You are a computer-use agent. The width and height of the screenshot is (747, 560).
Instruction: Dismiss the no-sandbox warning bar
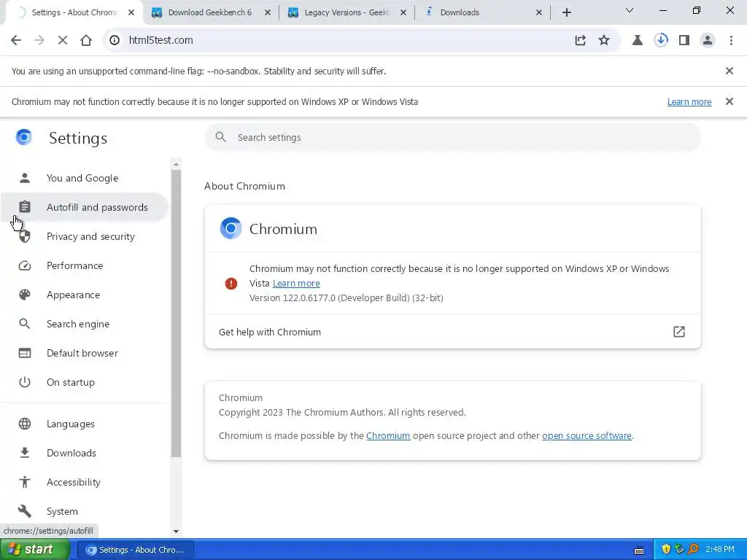729,71
